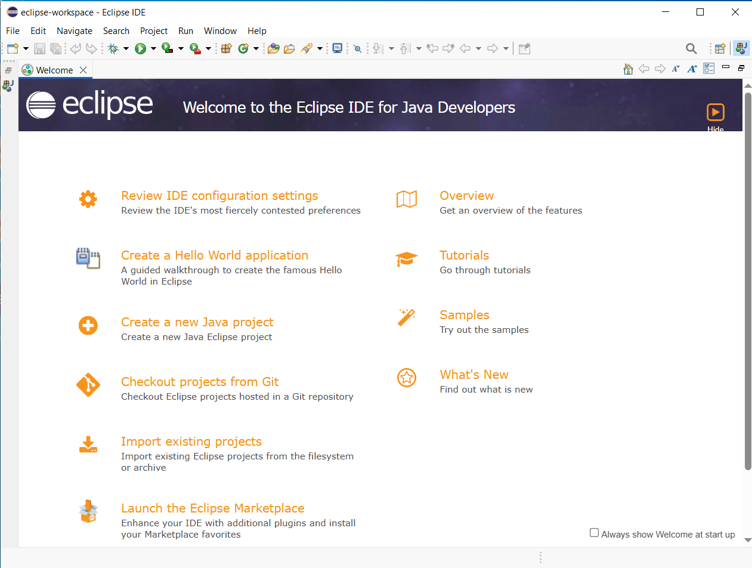The image size is (752, 568).
Task: Open the File menu
Action: [12, 31]
